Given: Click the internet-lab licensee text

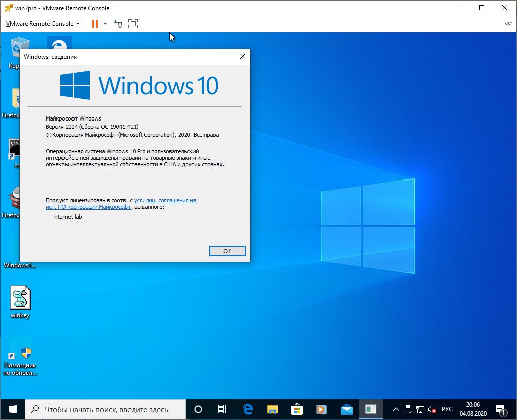Looking at the screenshot, I should tap(68, 217).
